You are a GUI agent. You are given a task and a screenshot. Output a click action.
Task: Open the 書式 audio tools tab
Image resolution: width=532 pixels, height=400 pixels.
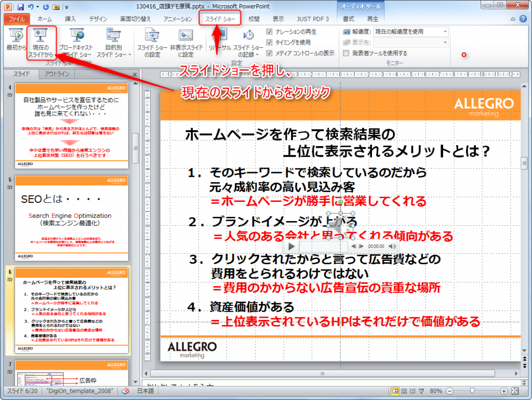[349, 19]
